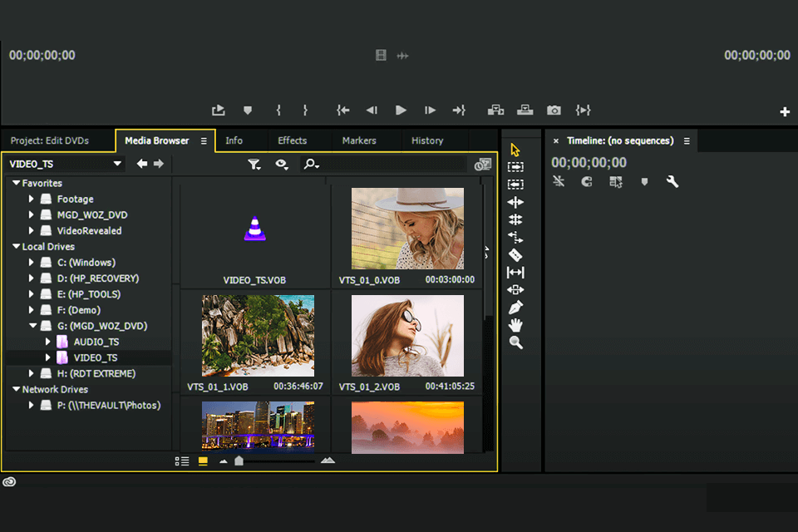Expand the Network Drives tree item
798x532 pixels.
(x=15, y=389)
